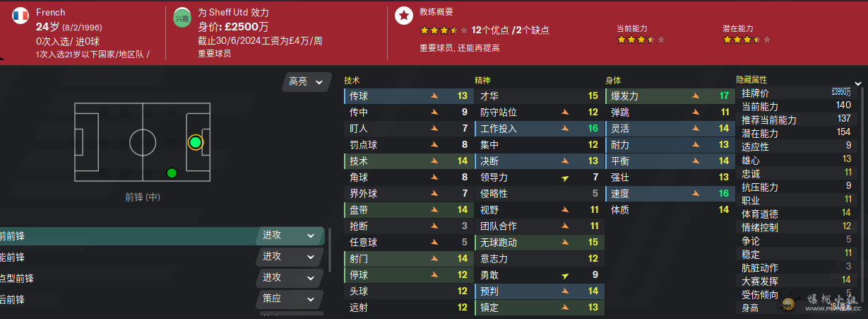868x319 pixels.
Task: Click the highlighted striker position dot on pitch
Action: pyautogui.click(x=196, y=142)
